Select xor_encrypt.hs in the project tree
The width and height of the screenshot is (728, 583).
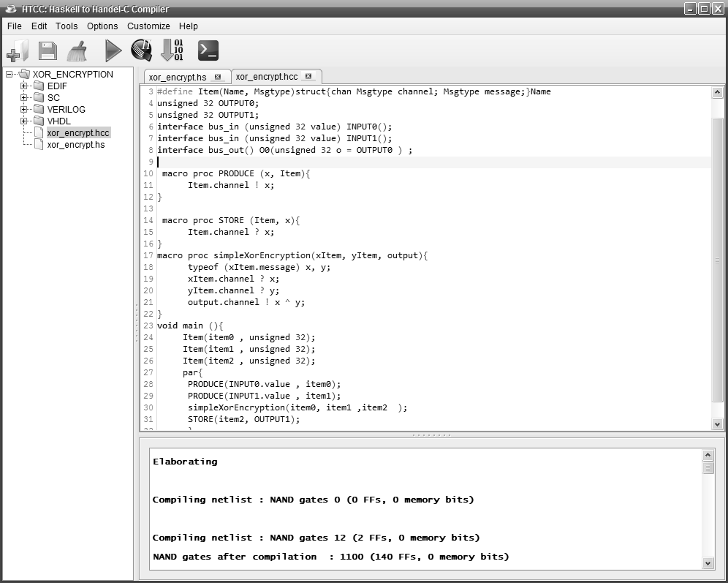pos(75,145)
